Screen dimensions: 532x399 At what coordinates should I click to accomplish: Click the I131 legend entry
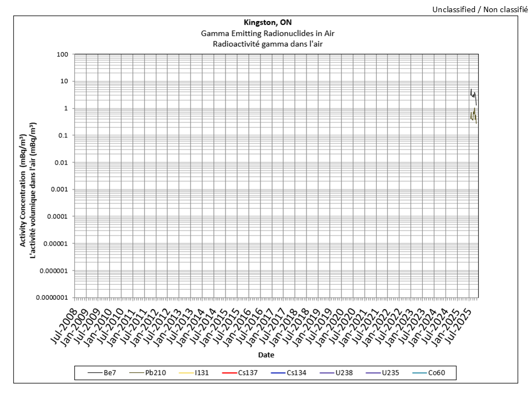[x=202, y=373]
